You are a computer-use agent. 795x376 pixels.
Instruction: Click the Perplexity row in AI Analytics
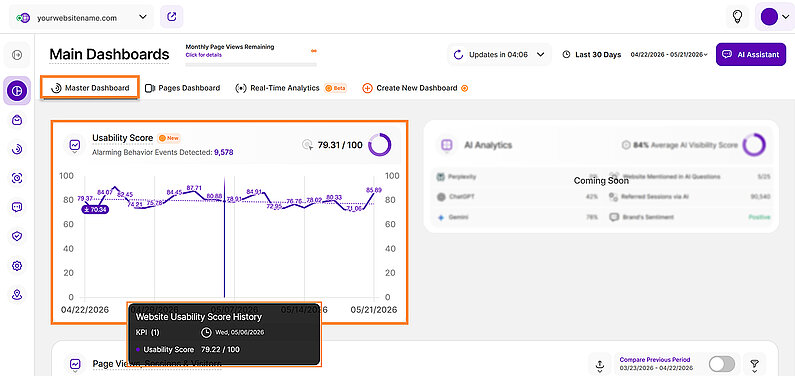click(x=517, y=177)
